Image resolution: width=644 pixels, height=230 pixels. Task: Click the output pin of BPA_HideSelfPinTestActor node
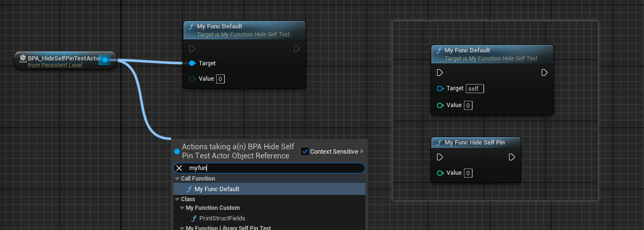(105, 60)
